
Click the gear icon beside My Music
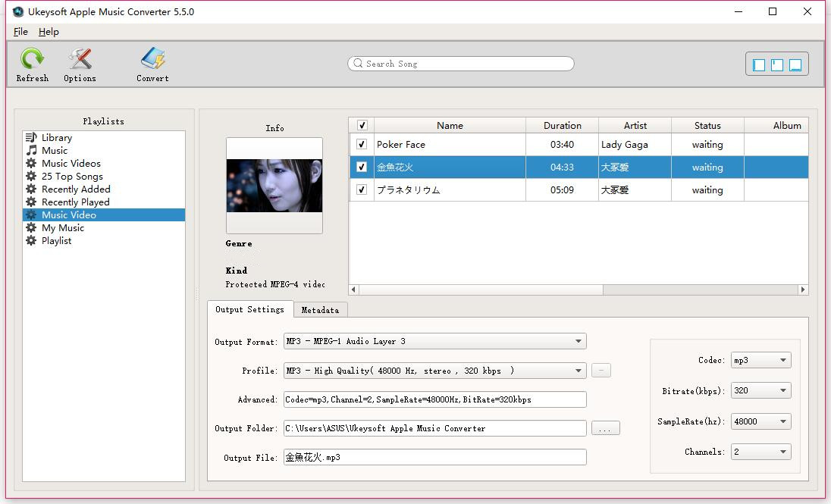click(x=31, y=227)
